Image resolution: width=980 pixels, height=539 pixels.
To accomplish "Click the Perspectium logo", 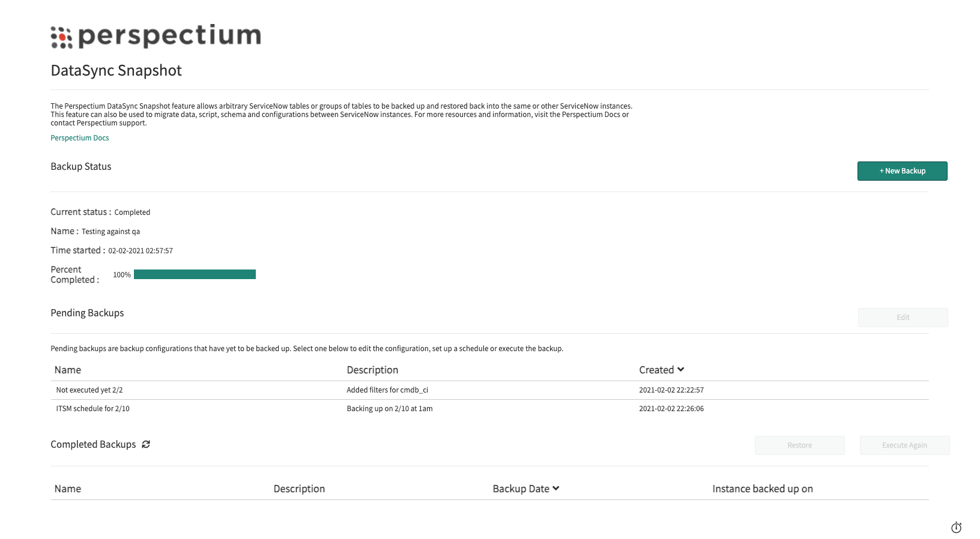I will pyautogui.click(x=156, y=36).
